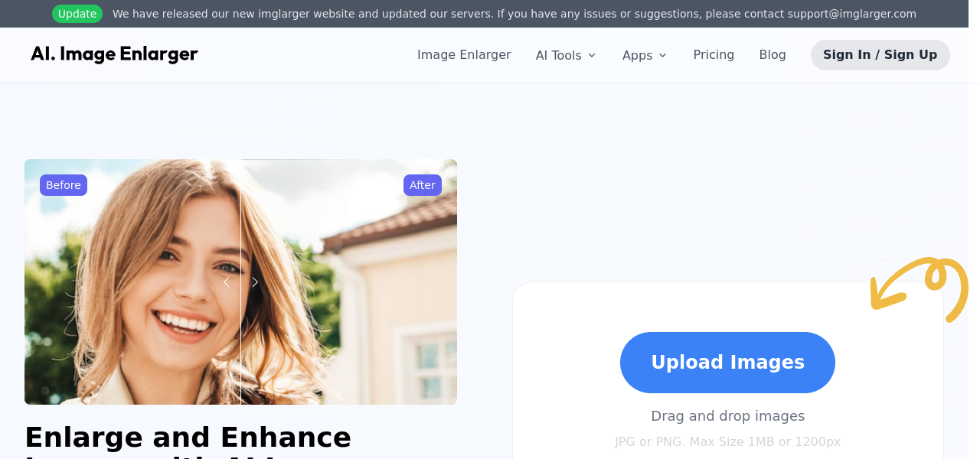Click Sign In / Sign Up button
The image size is (980, 459).
click(880, 55)
